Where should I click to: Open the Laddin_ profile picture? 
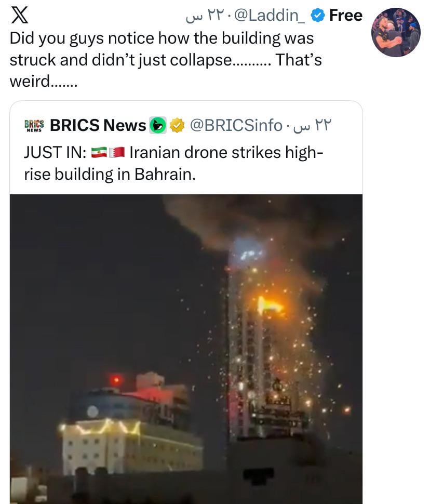point(396,32)
